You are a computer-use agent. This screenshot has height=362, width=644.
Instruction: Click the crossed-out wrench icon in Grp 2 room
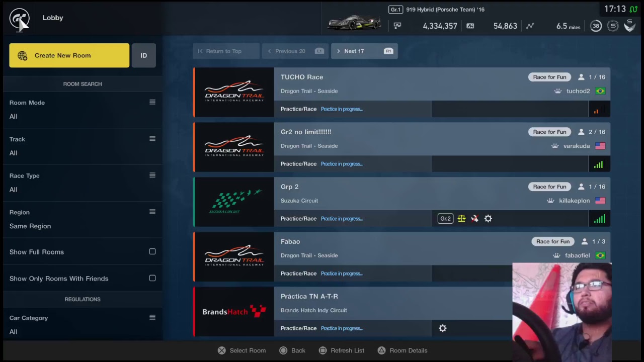474,219
